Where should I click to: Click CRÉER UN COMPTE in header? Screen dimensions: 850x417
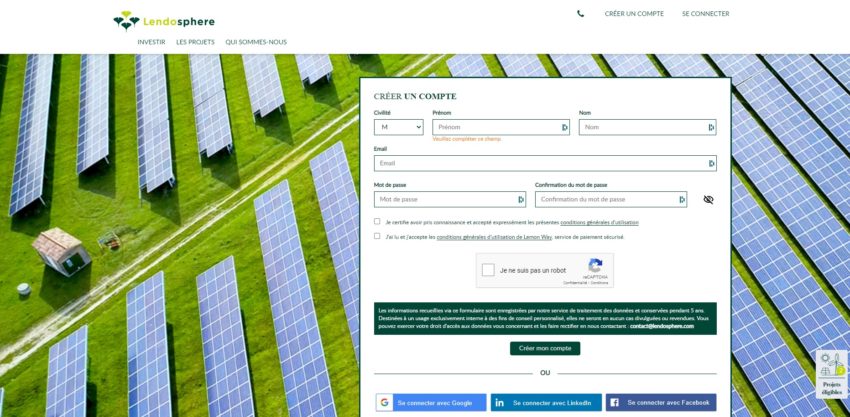(634, 14)
